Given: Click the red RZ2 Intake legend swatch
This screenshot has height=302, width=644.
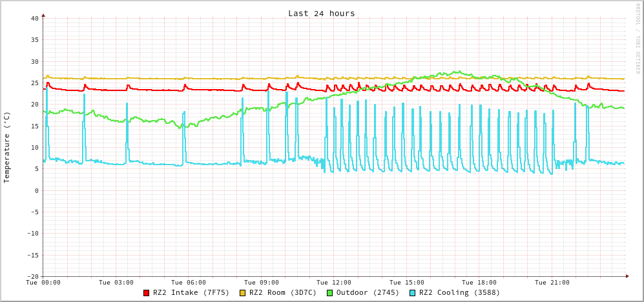Looking at the screenshot, I should pos(147,293).
